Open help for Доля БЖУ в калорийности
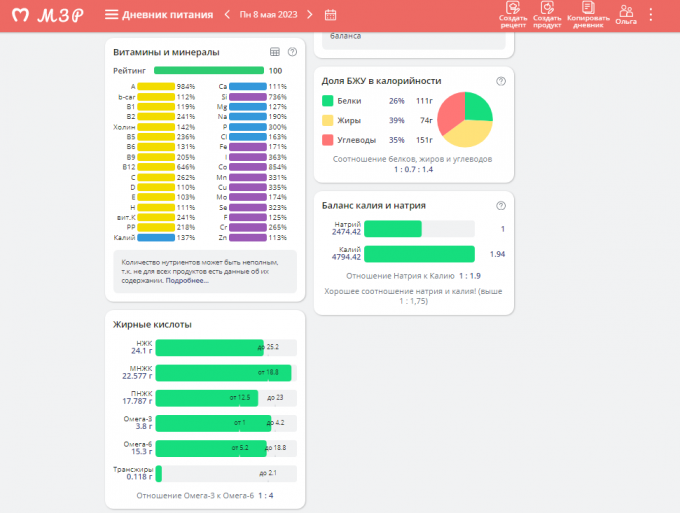Viewport: 680px width, 513px height. (x=501, y=80)
